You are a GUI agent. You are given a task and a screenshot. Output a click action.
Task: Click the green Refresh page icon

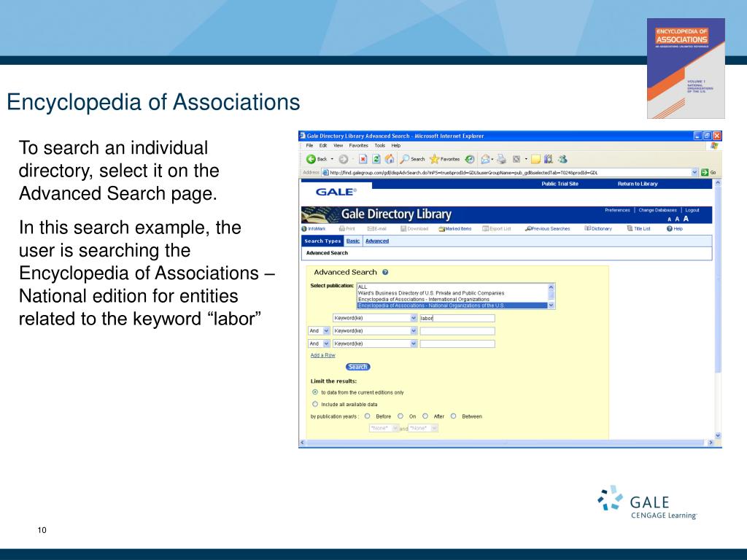pyautogui.click(x=376, y=159)
